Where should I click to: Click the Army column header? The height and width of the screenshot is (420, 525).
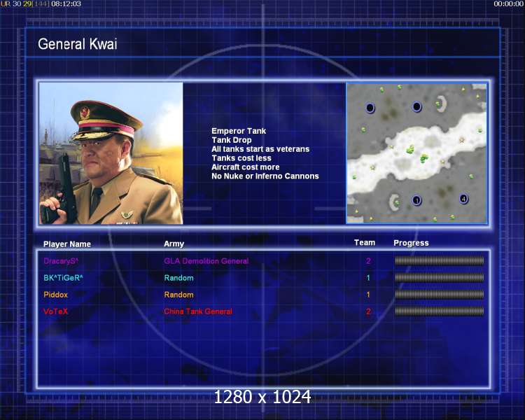click(x=174, y=244)
